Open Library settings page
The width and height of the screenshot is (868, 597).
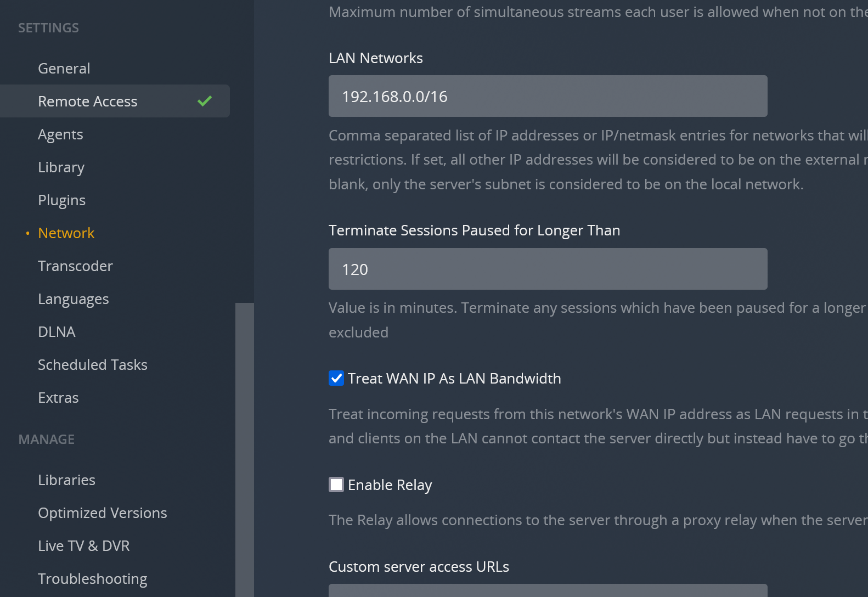coord(61,167)
